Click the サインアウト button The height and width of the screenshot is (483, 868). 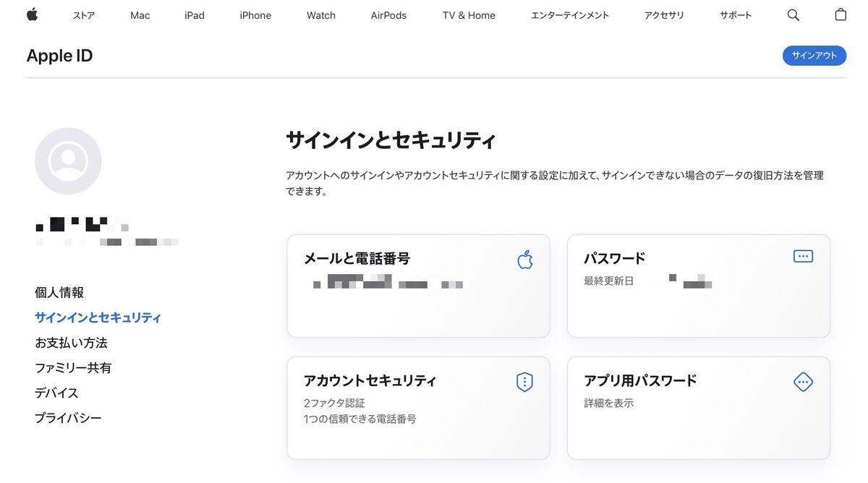814,56
